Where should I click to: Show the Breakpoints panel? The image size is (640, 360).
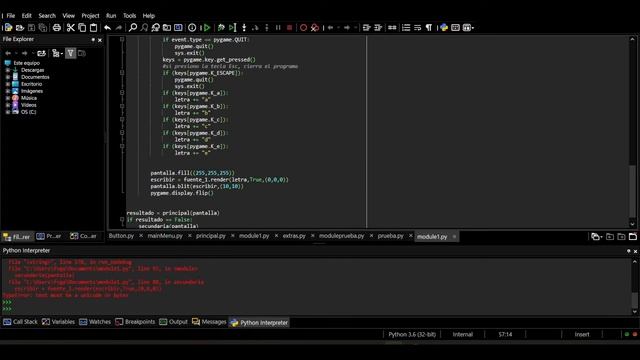point(135,322)
